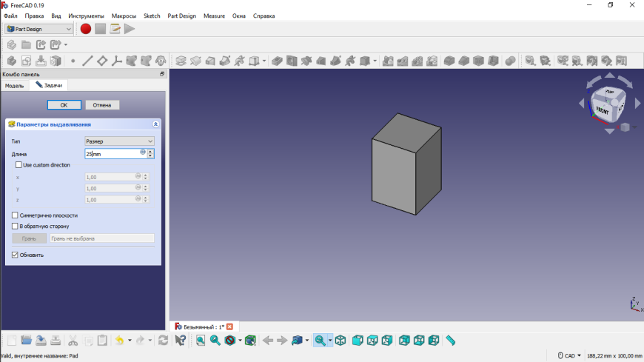Screen dimensions: 644x362
Task: Click the Fit All view icon
Action: click(x=201, y=341)
